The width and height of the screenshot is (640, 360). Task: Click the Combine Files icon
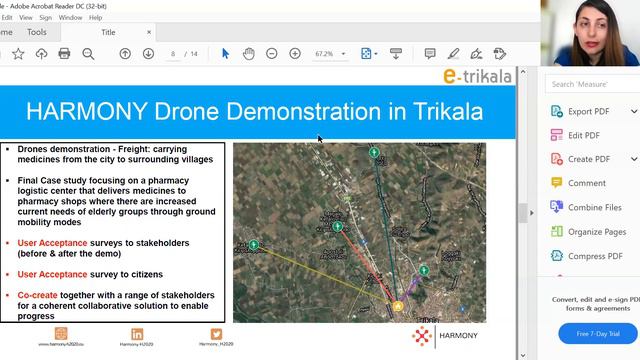[557, 207]
